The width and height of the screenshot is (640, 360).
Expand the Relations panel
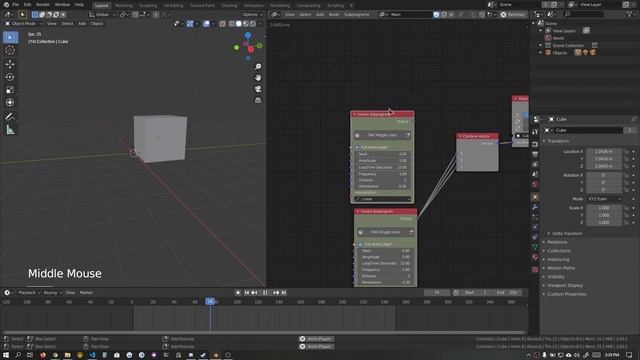coord(557,242)
